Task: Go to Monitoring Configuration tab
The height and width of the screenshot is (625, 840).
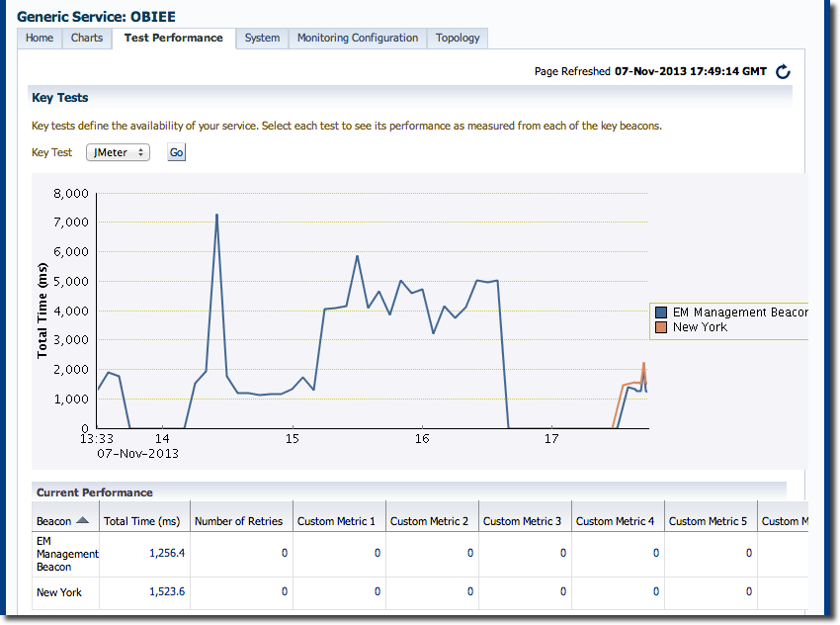Action: pyautogui.click(x=357, y=38)
